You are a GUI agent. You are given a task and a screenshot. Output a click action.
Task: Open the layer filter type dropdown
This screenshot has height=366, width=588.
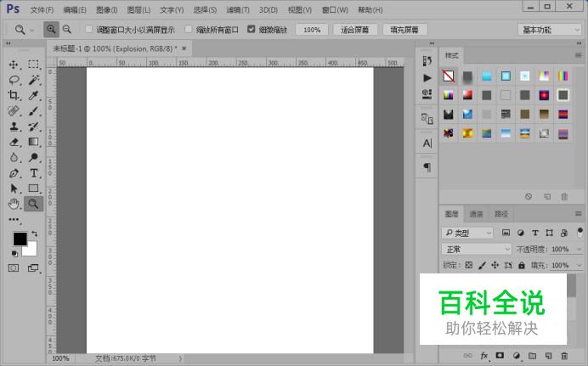tap(467, 233)
